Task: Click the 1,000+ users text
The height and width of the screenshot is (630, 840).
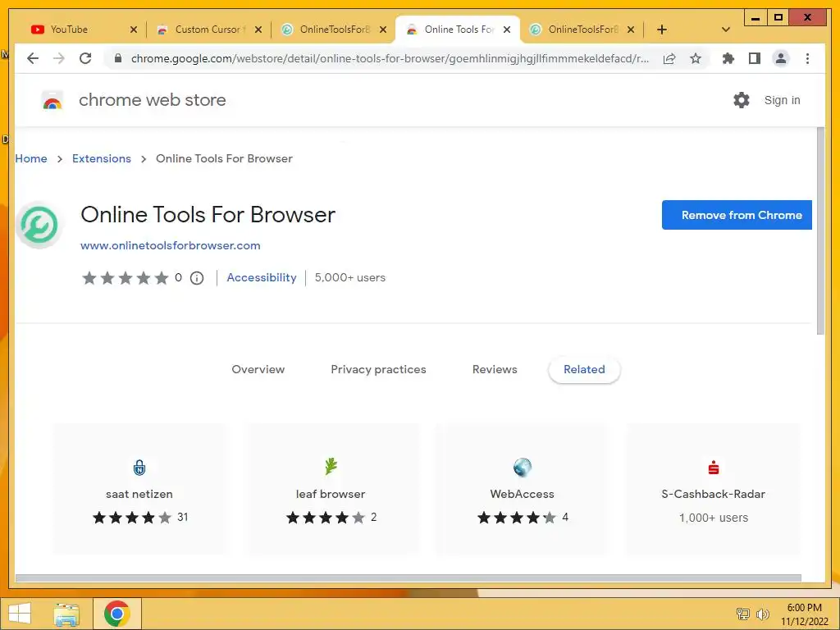Action: coord(713,518)
